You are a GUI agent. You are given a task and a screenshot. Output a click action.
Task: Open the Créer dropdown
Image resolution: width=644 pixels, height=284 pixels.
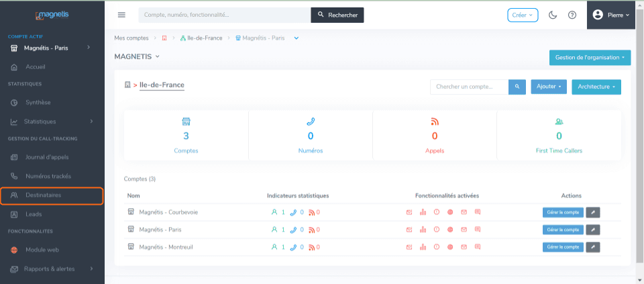pyautogui.click(x=523, y=15)
